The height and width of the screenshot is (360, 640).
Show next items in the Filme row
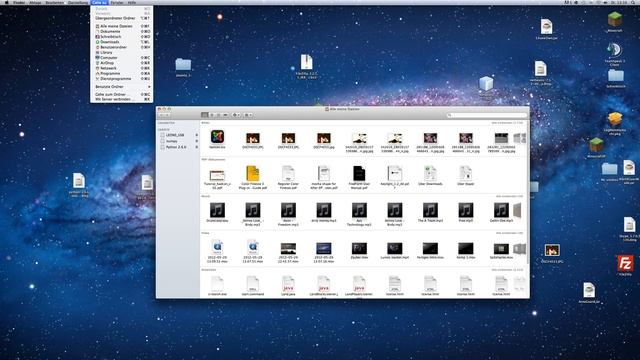[520, 249]
